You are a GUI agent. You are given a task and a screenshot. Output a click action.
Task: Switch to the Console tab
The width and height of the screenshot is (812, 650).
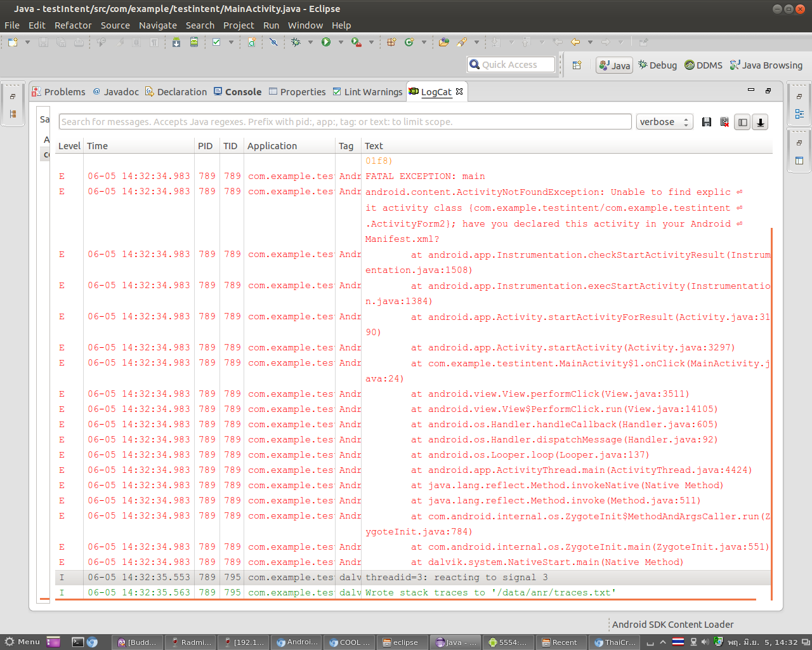tap(237, 91)
